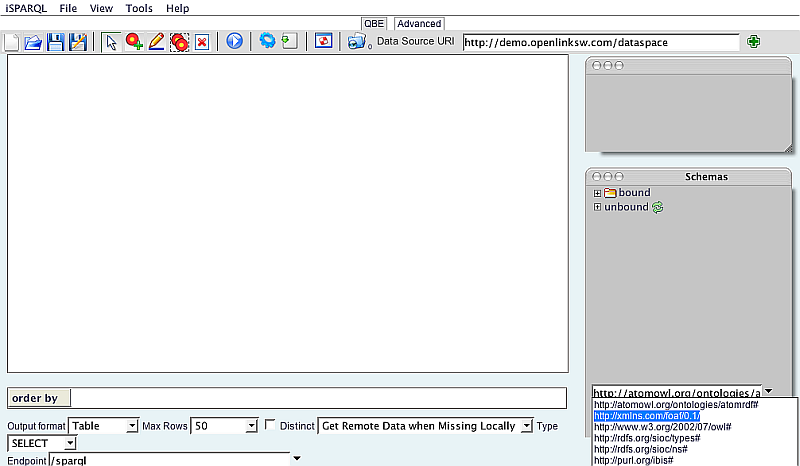Open an existing query file
This screenshot has height=466, width=800.
pos(33,42)
